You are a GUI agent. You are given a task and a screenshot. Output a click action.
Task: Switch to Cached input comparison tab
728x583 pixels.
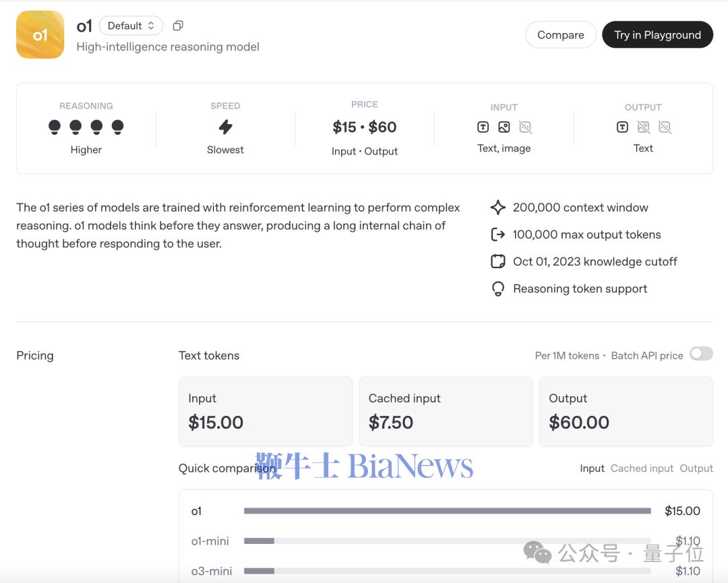point(642,468)
